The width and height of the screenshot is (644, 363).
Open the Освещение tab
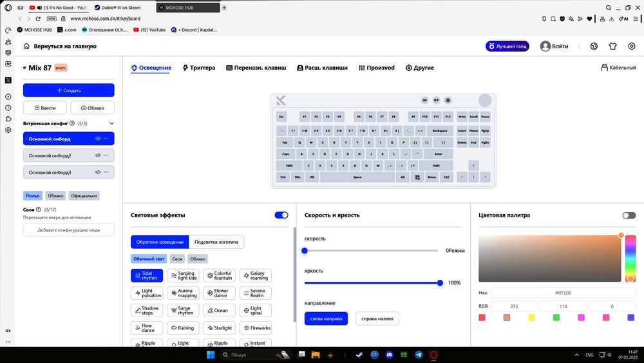coord(151,68)
